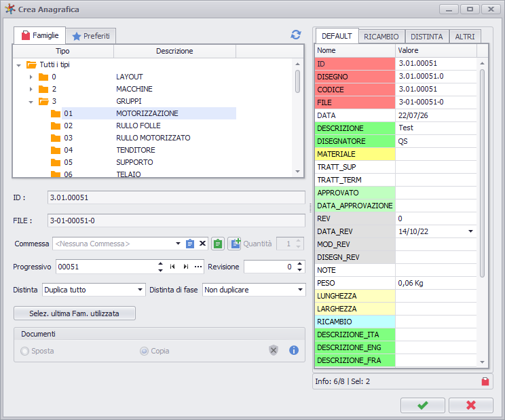Expand the LAYOUT node 0
This screenshot has height=420, width=505.
tap(31, 77)
